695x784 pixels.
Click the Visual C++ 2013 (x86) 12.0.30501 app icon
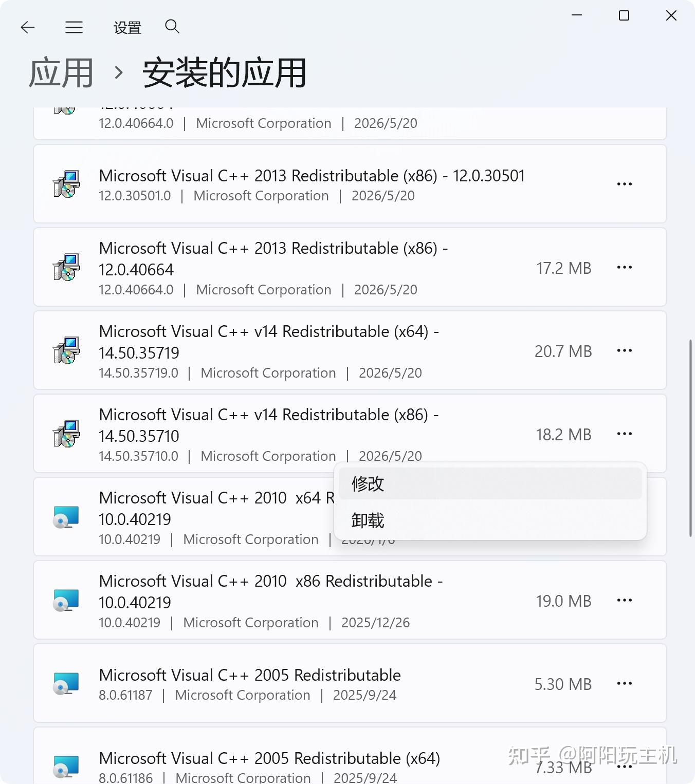pyautogui.click(x=66, y=184)
